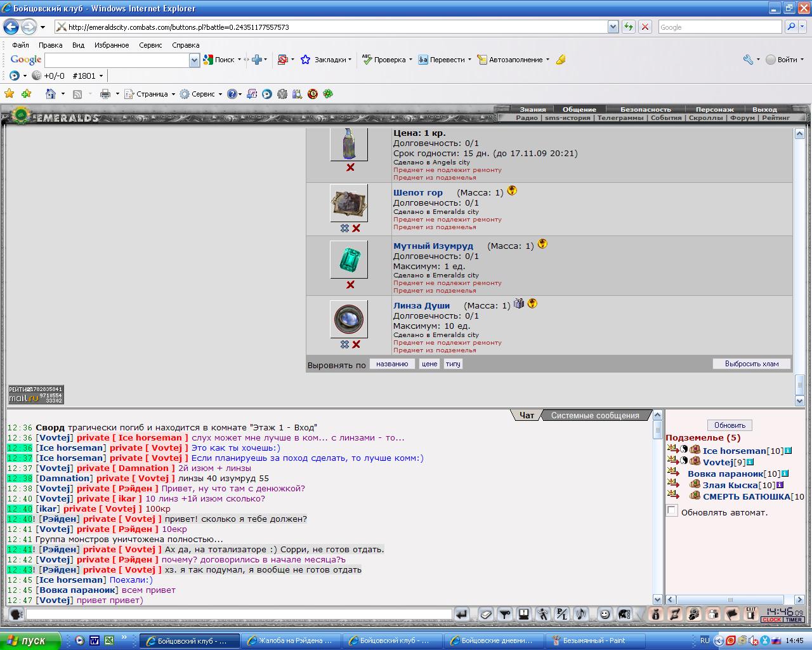Open the Правка menu

click(x=50, y=45)
